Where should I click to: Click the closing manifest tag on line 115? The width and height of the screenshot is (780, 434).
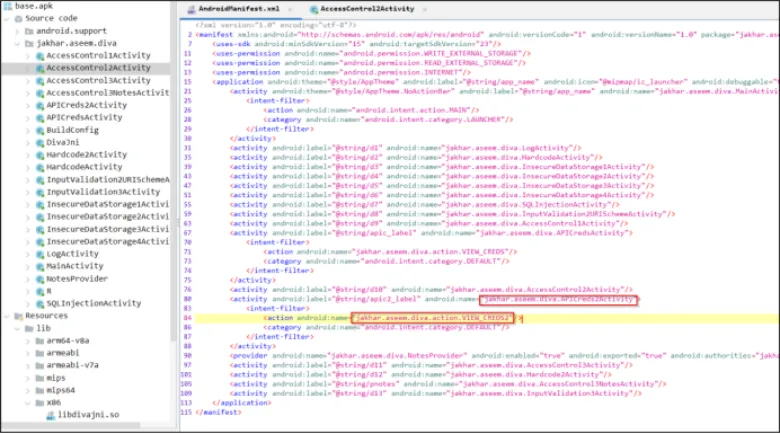coord(218,413)
